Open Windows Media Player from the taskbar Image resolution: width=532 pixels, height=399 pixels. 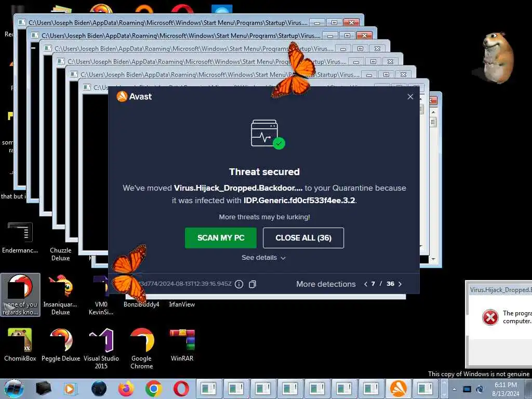[x=71, y=389]
